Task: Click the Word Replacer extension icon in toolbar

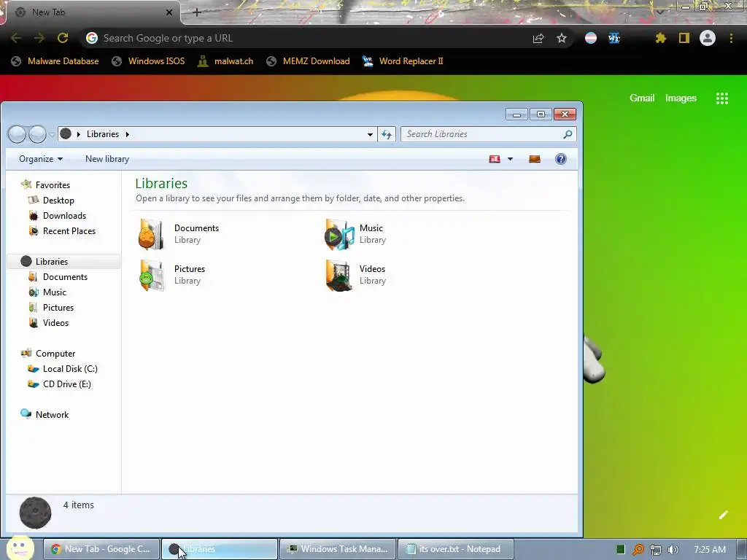Action: tap(614, 38)
